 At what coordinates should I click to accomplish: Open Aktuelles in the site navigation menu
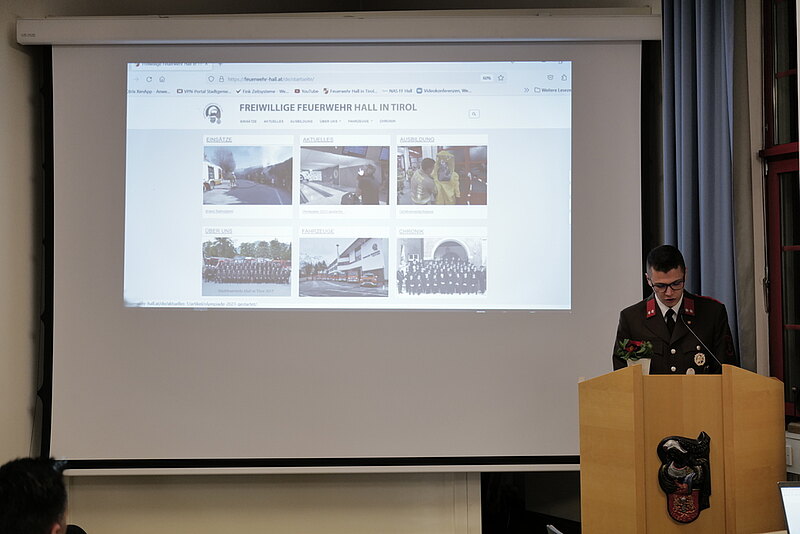click(273, 121)
